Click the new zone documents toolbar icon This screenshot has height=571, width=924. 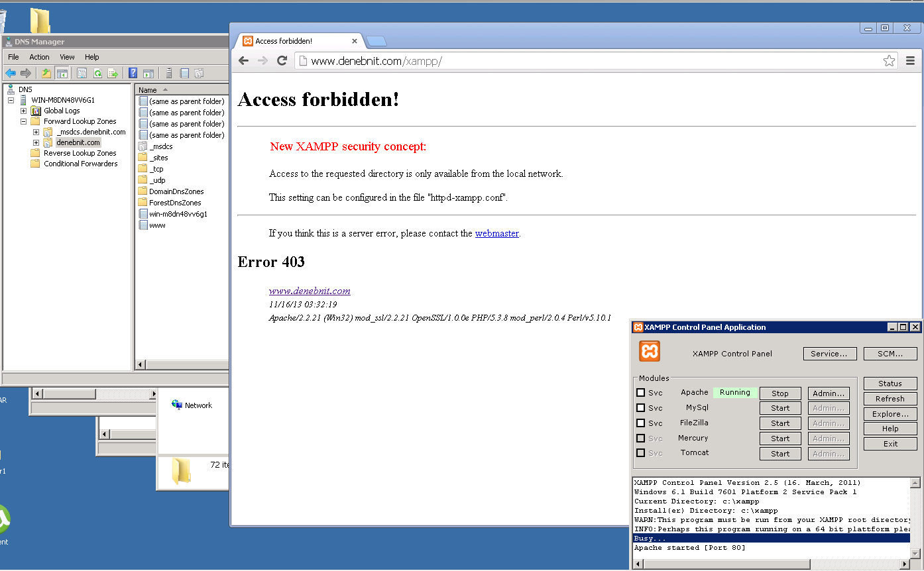pos(199,73)
